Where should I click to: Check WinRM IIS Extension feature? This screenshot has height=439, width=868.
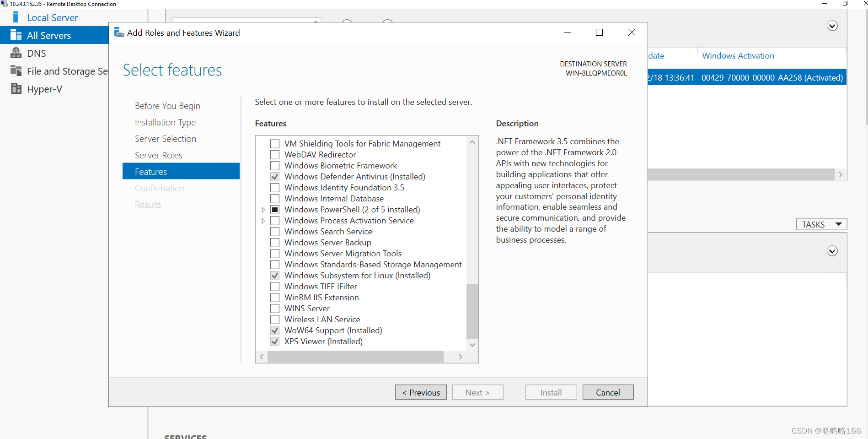275,298
